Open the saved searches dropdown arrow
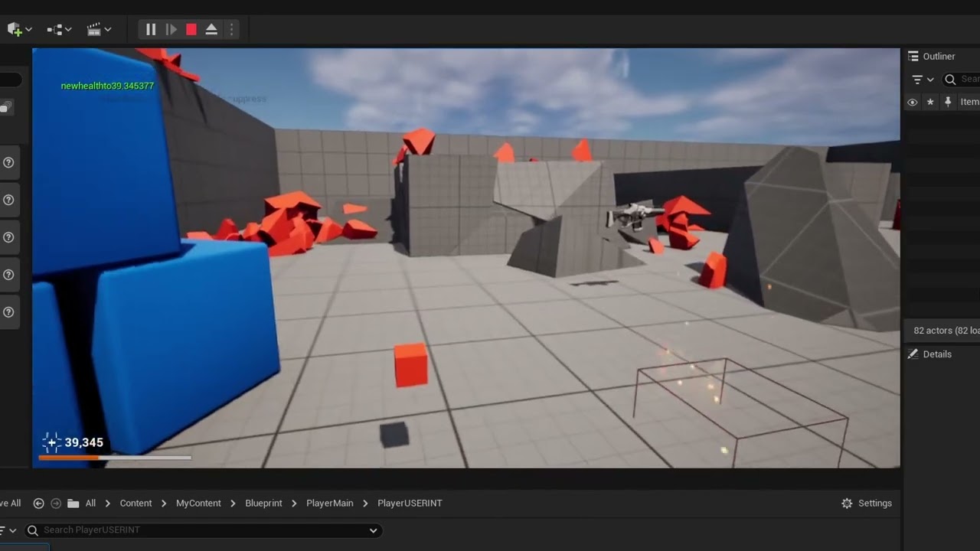This screenshot has height=551, width=980. [x=373, y=530]
